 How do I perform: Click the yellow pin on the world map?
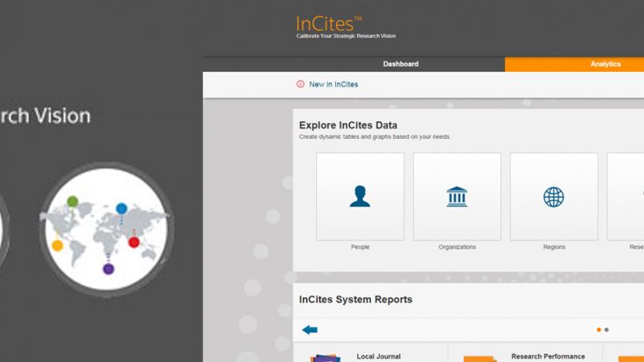(58, 246)
